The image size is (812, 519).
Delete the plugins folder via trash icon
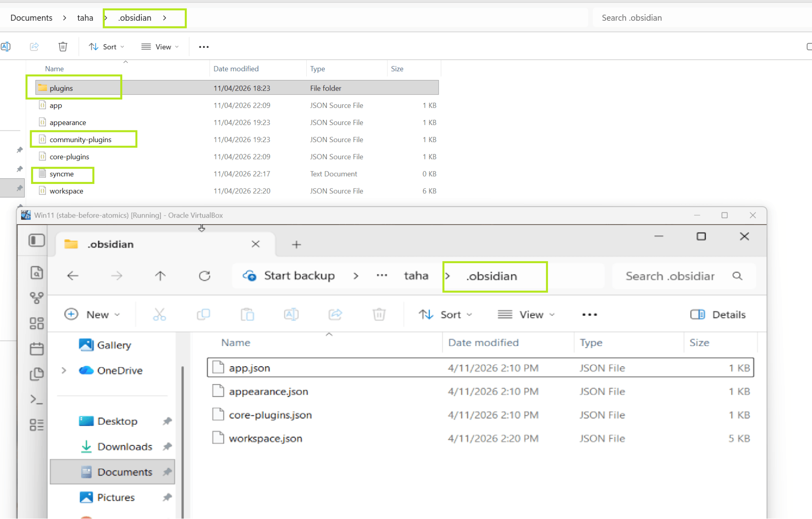click(63, 46)
